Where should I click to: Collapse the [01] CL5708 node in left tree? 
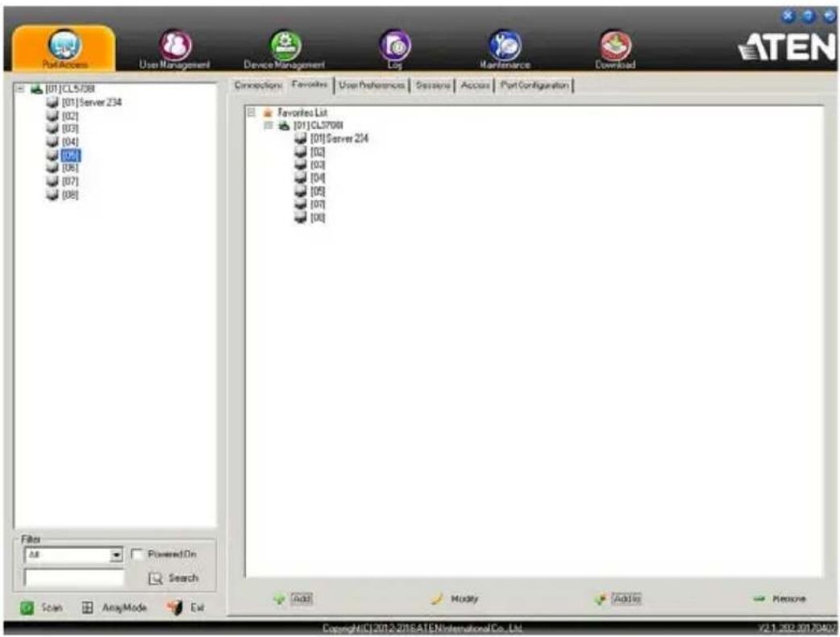click(20, 89)
